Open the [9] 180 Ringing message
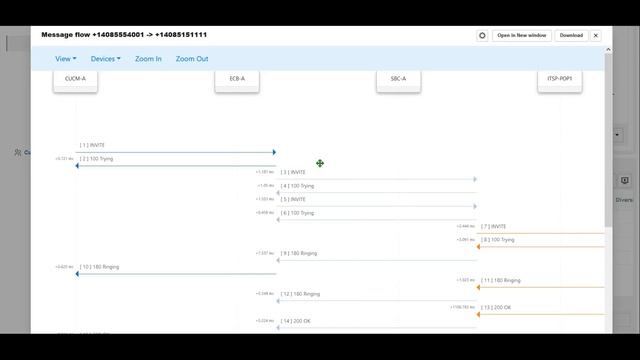This screenshot has width=640, height=360. point(298,253)
